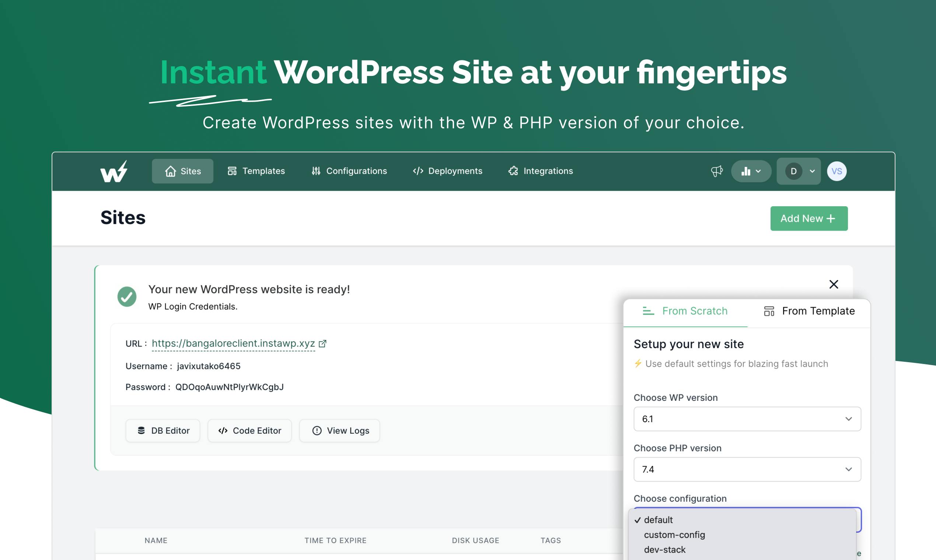Open the DB Editor button
The image size is (936, 560).
point(163,431)
